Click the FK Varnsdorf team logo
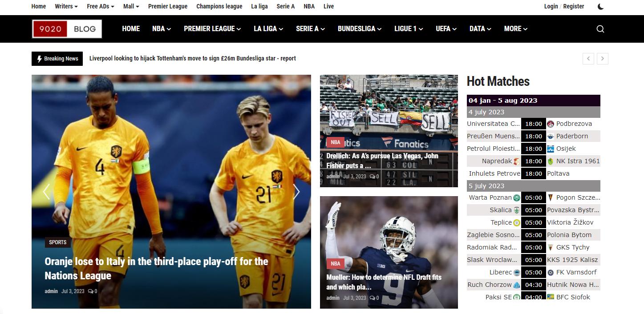 pyautogui.click(x=551, y=272)
